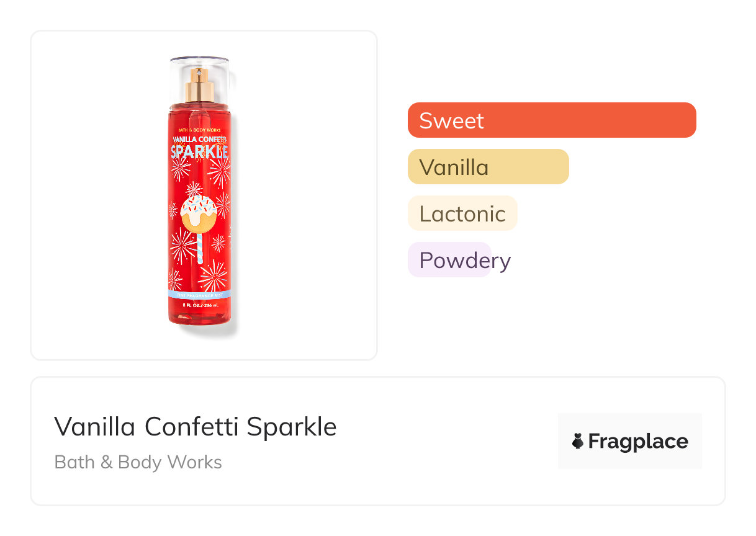Viewport: 756px width, 536px height.
Task: Pick the Powdery accord bar
Action: click(x=449, y=260)
